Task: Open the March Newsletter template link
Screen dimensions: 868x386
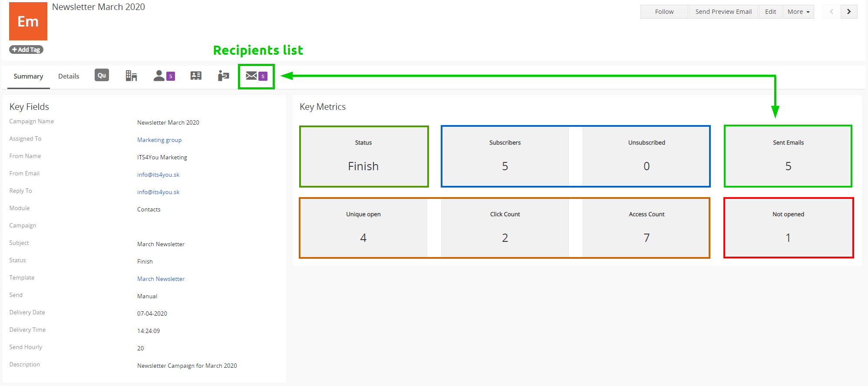Action: 161,279
